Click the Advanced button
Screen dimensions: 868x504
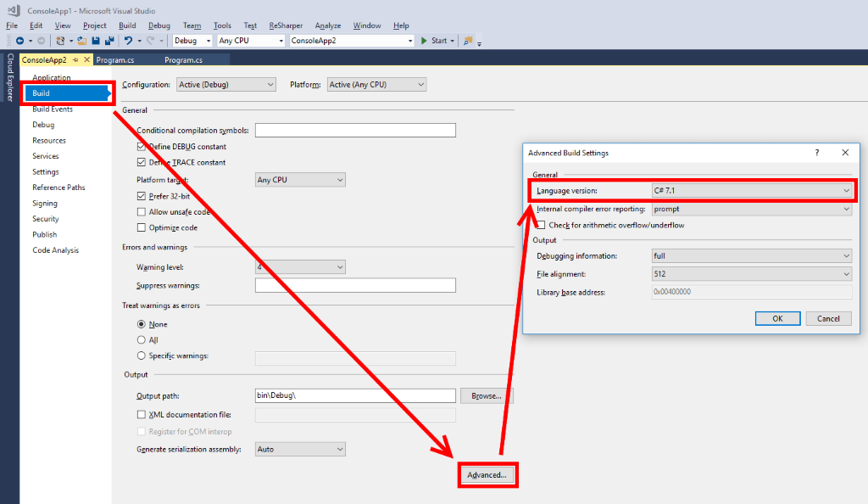tap(487, 475)
